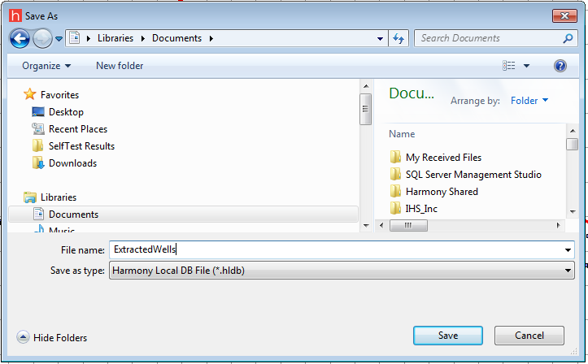Click New folder in toolbar

click(x=120, y=66)
